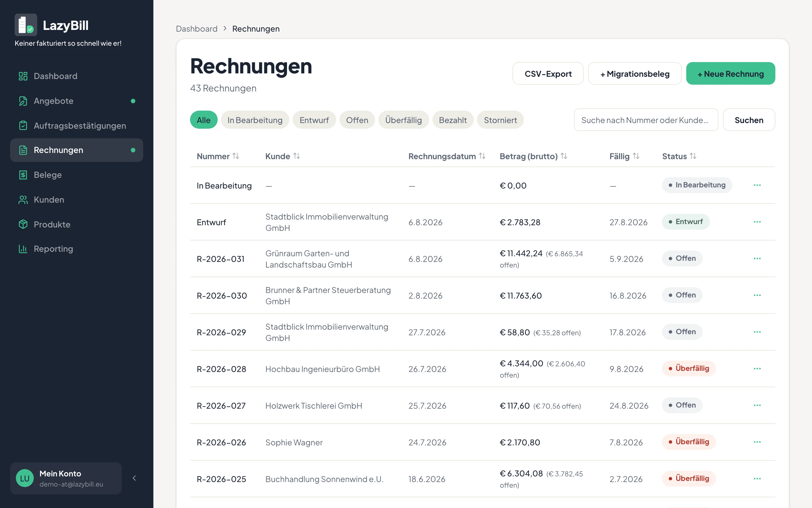Sort by Fällig column arrows
Screen dimensions: 812x508
coord(636,156)
